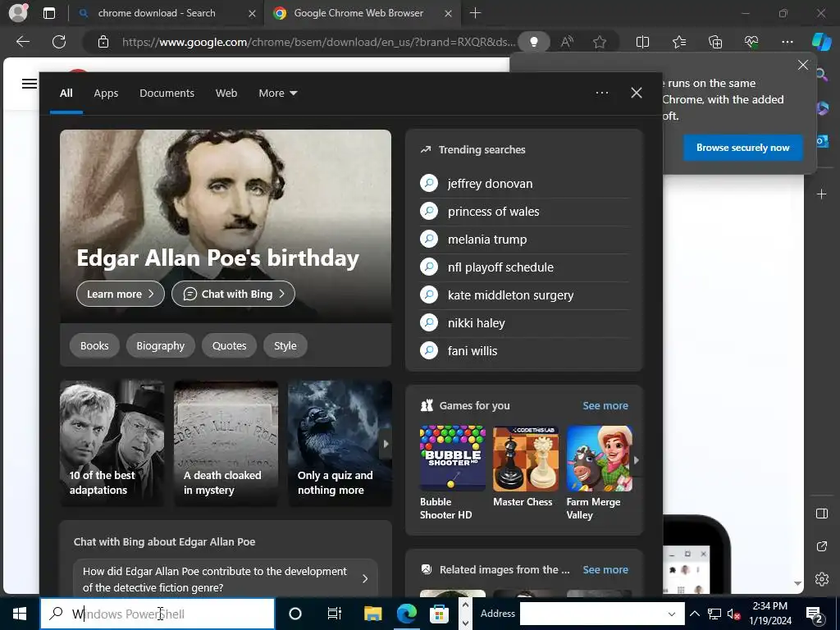Switch to Web search filter

tap(226, 94)
